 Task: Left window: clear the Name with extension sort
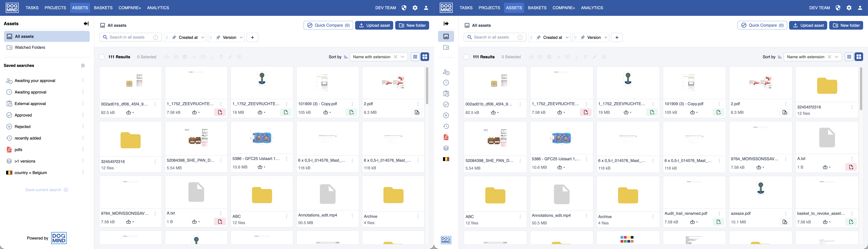[x=396, y=57]
